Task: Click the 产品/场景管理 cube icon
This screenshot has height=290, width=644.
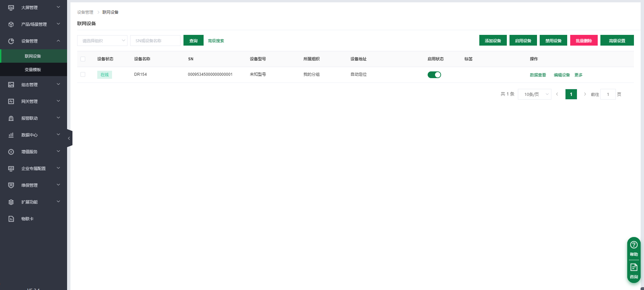Action: [x=11, y=24]
